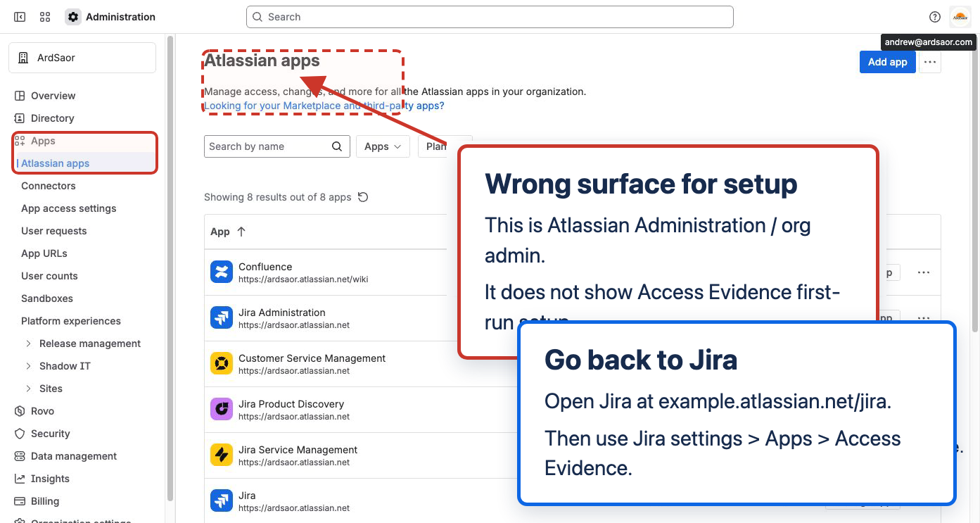Click the Jira Administration app icon
Screen dimensions: 980x523
222,317
